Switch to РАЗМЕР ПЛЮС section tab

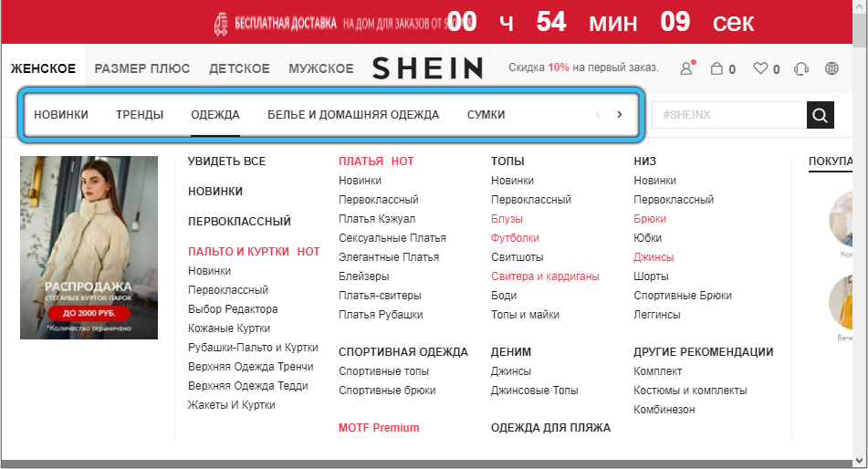(x=141, y=68)
